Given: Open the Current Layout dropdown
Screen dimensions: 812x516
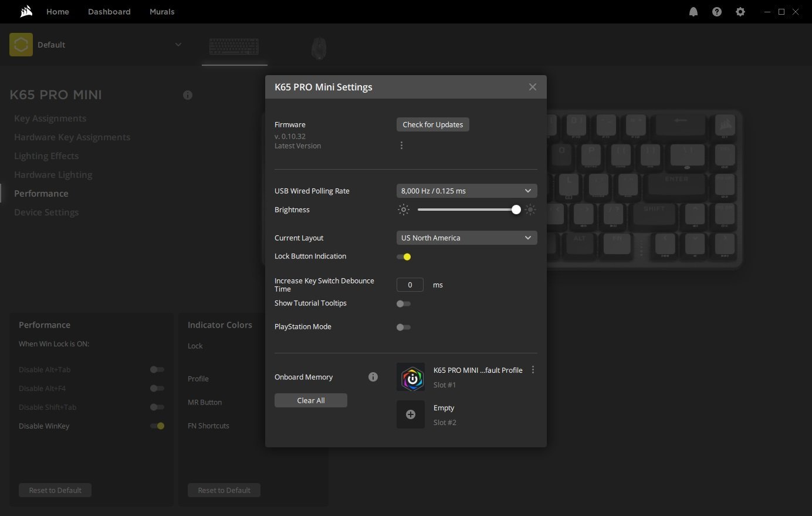Looking at the screenshot, I should pyautogui.click(x=466, y=238).
